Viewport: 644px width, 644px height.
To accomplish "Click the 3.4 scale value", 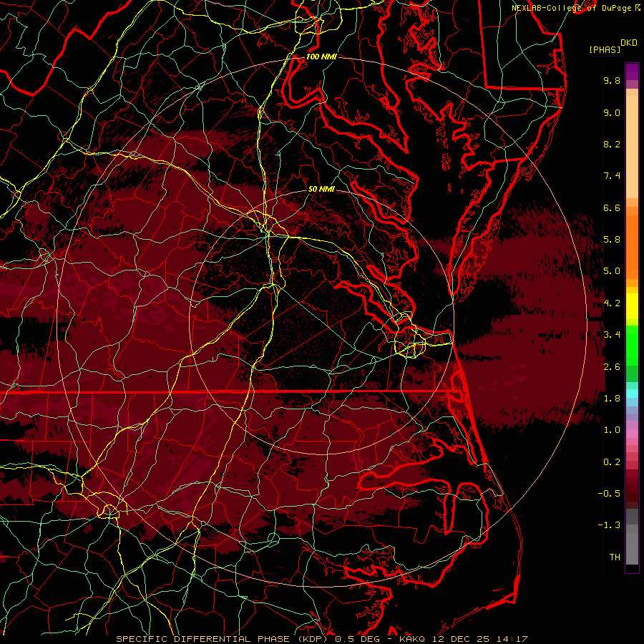I will pyautogui.click(x=612, y=335).
